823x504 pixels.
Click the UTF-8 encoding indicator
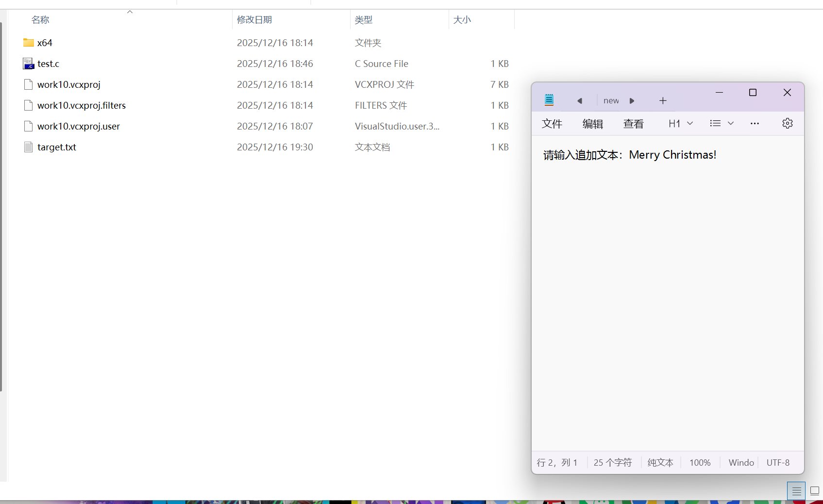778,463
